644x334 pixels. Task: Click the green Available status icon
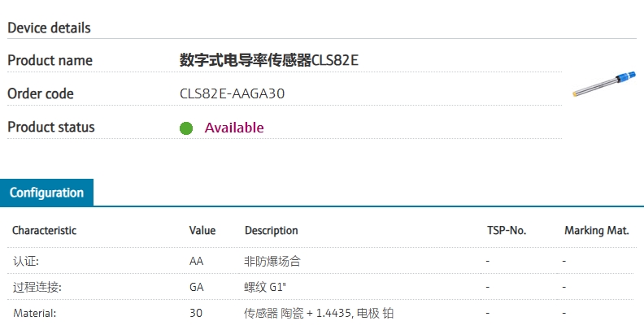186,128
